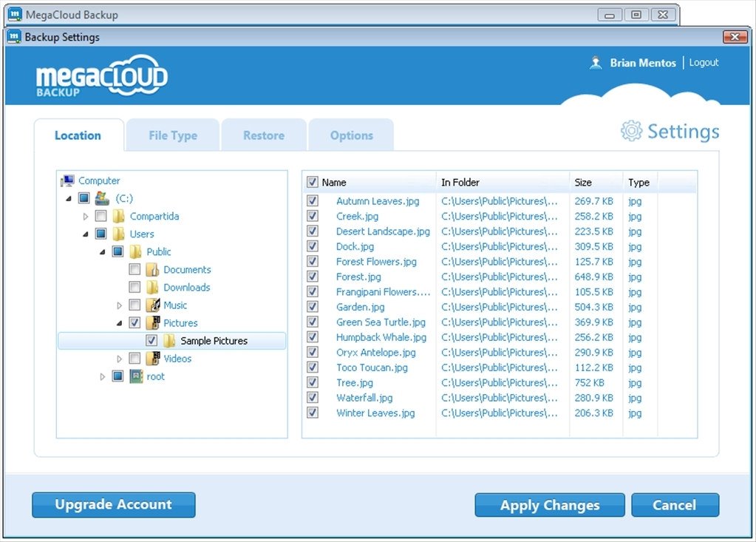
Task: Collapse the Pictures tree node
Action: coord(119,323)
